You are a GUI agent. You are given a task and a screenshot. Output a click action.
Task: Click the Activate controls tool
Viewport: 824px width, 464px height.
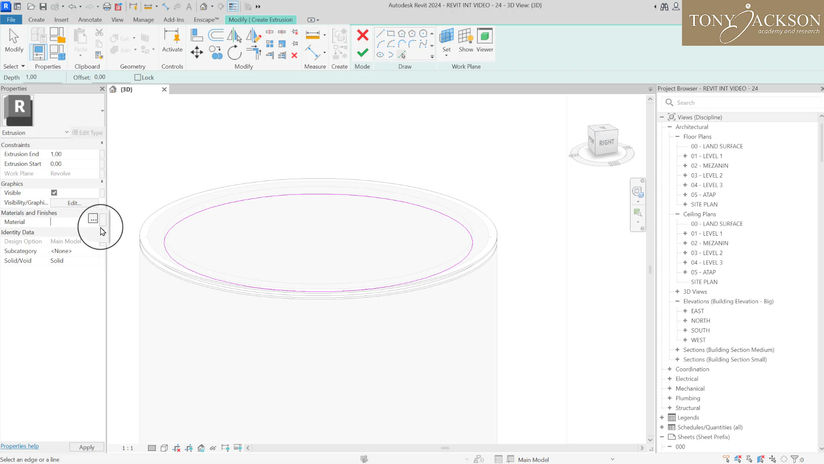[172, 40]
